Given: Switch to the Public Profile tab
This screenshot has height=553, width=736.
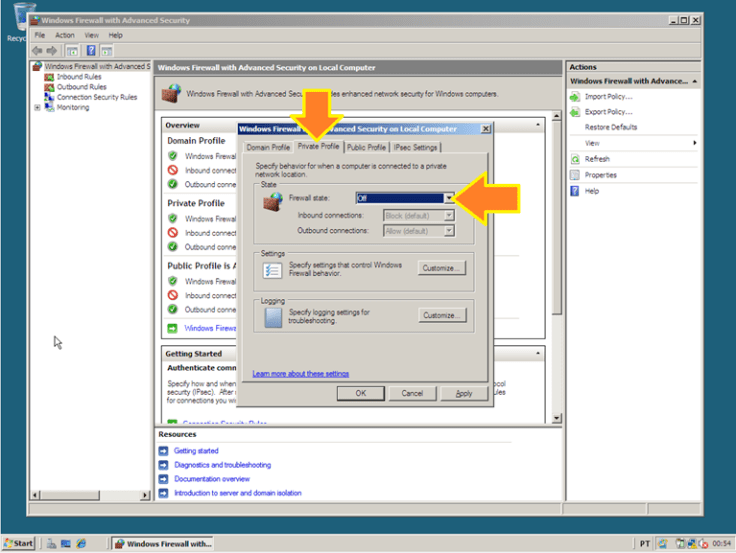Looking at the screenshot, I should (x=366, y=147).
